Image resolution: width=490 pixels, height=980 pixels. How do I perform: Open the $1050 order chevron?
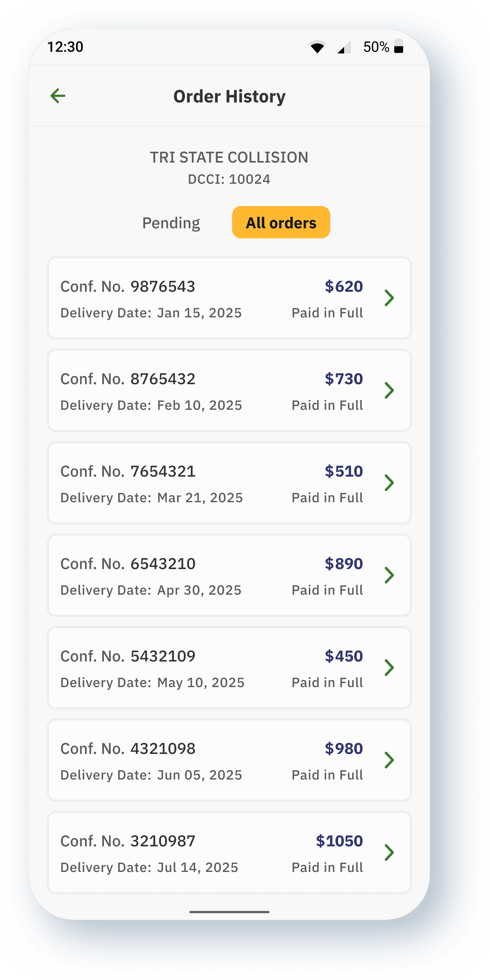point(389,853)
